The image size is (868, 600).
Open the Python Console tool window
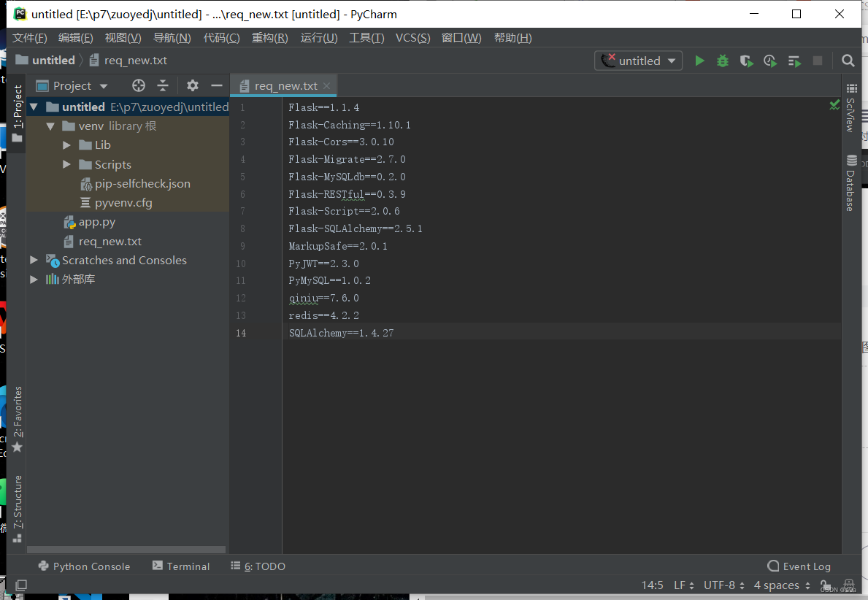(84, 566)
